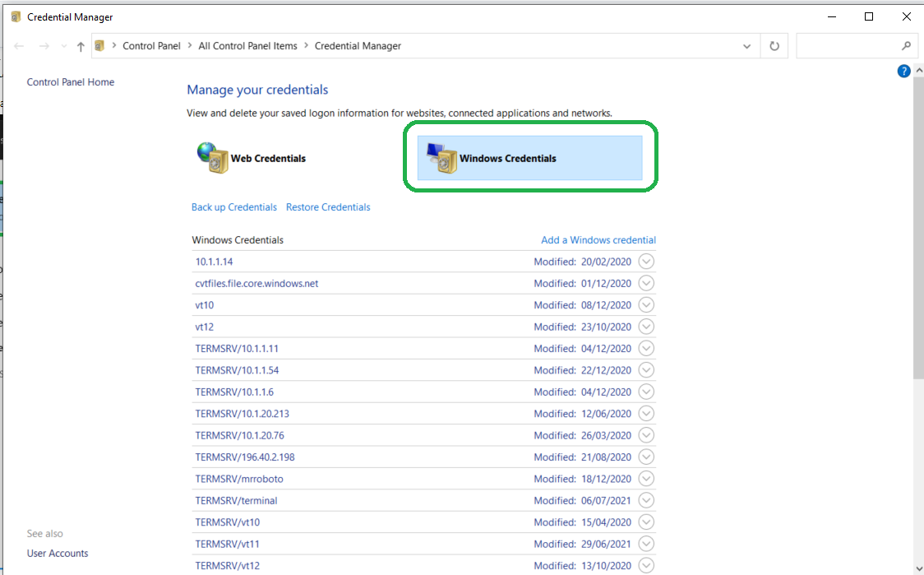Select the Windows Credentials vault

529,158
